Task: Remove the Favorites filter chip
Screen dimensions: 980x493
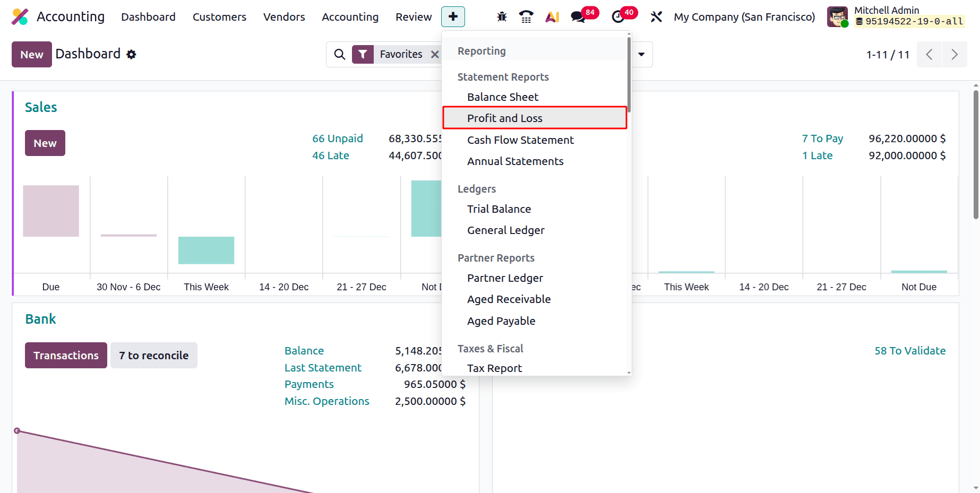Action: click(435, 54)
